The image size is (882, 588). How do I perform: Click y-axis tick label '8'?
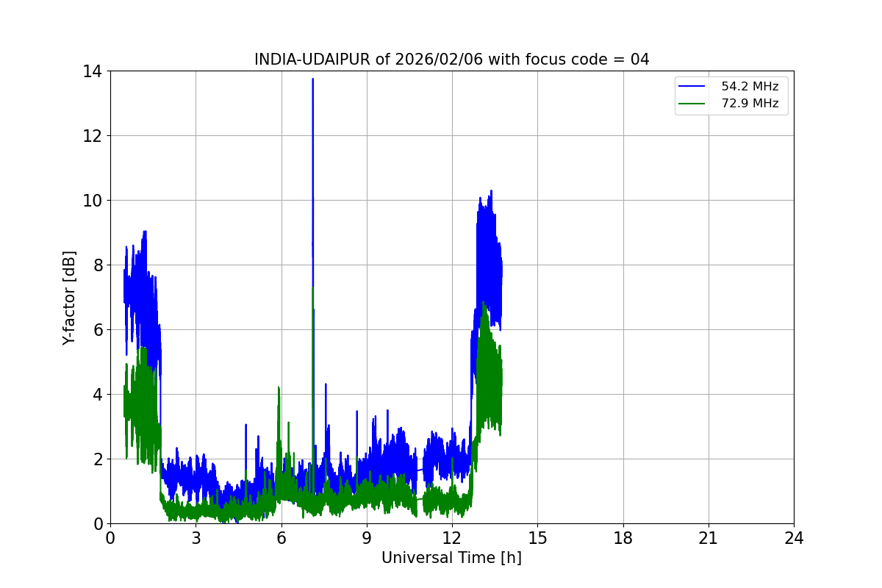tap(98, 265)
